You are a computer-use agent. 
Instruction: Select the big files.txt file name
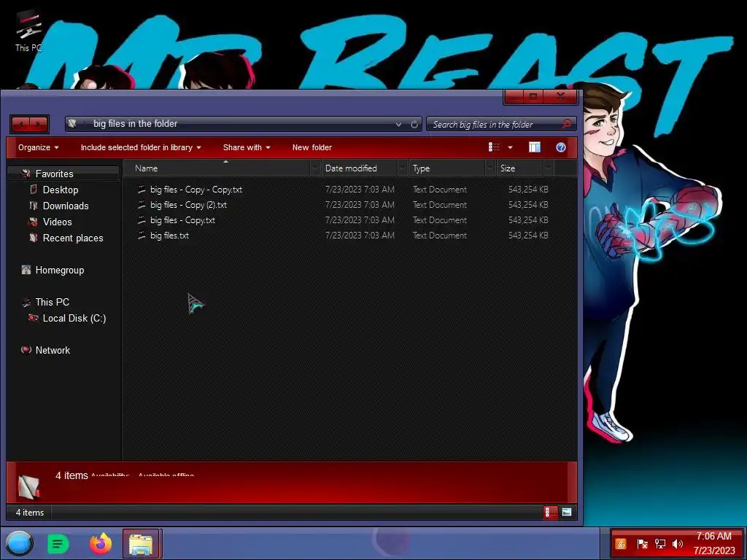[169, 236]
